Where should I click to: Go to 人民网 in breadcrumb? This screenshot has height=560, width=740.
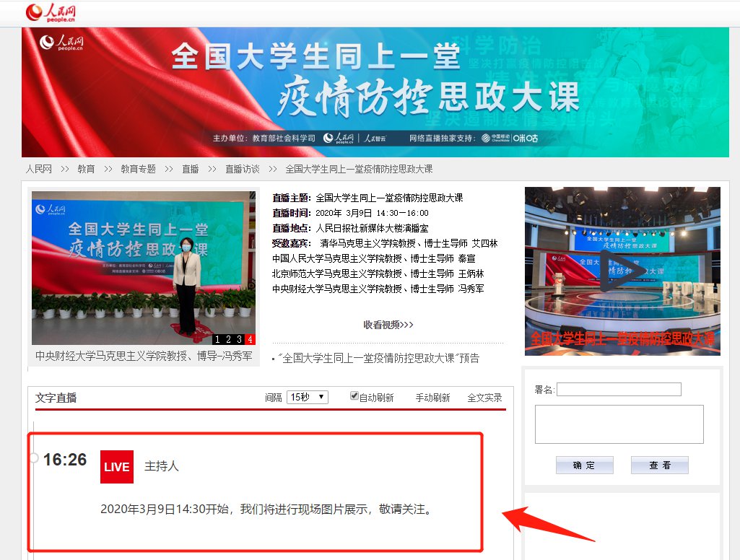[x=39, y=169]
